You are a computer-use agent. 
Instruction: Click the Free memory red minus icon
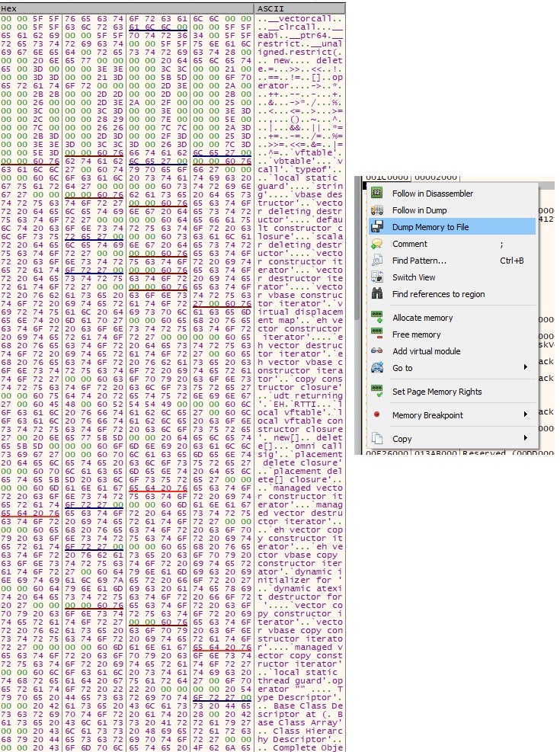376,334
